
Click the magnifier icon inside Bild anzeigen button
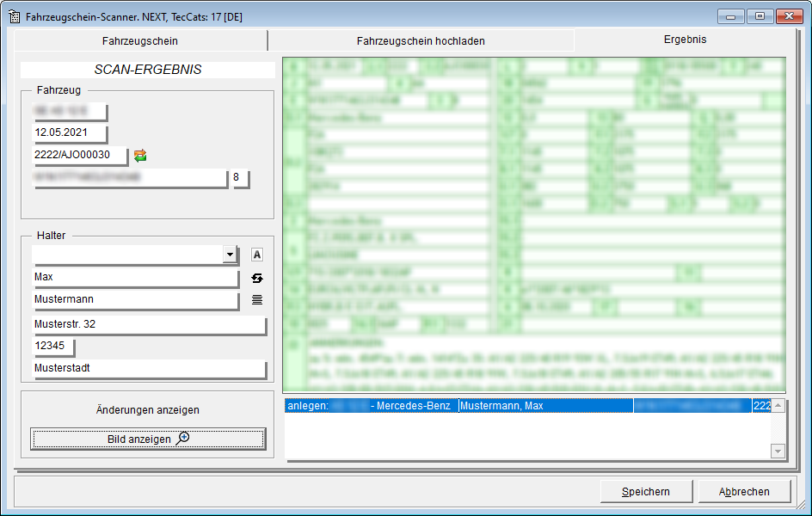tap(181, 439)
